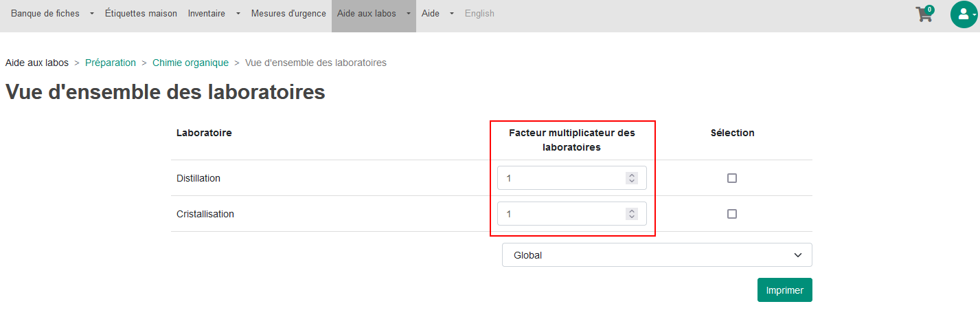Go to Mesures d'urgence
The image size is (980, 315).
[x=288, y=14]
